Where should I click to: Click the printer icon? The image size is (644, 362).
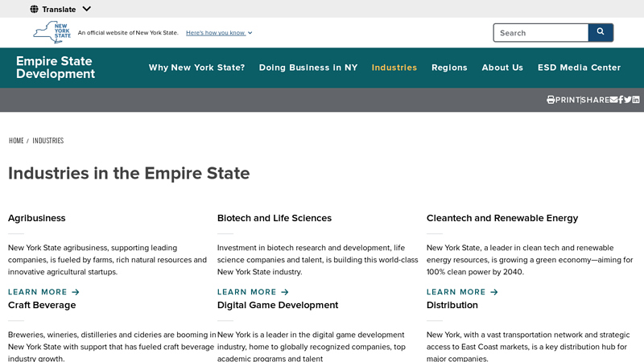point(551,100)
